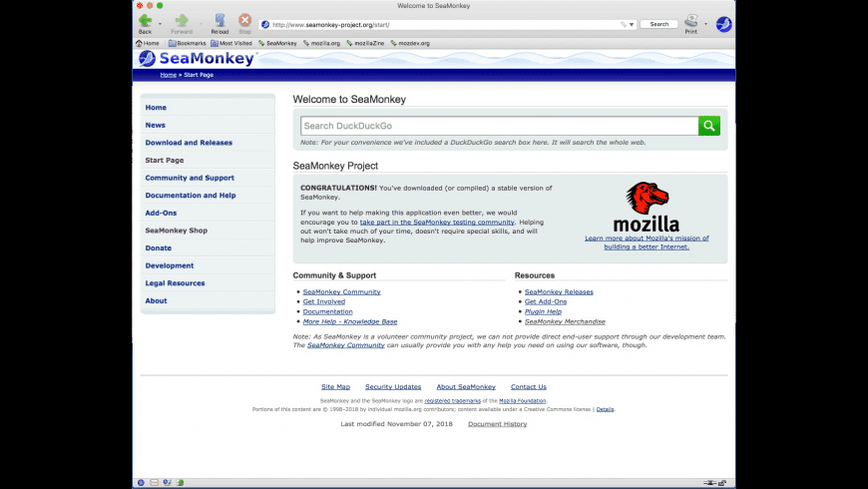The image size is (868, 489).
Task: Click the Mozilla dinosaur logo
Action: [647, 206]
